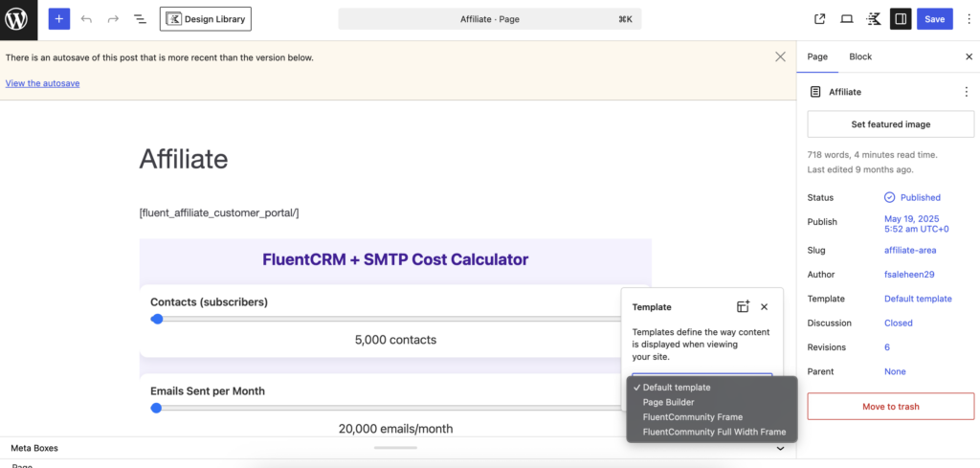980x468 pixels.
Task: Click the 5,000 contacts value
Action: tap(395, 340)
